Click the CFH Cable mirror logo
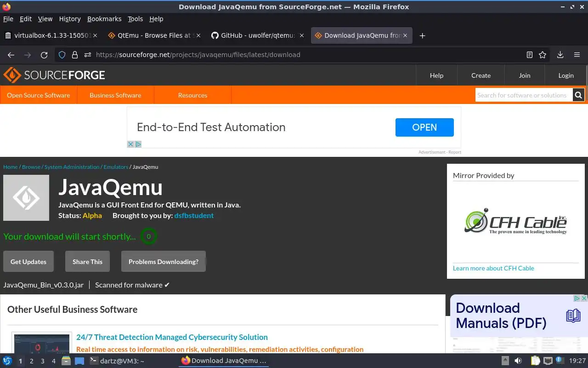Viewport: 588px width, 368px height. click(x=515, y=222)
